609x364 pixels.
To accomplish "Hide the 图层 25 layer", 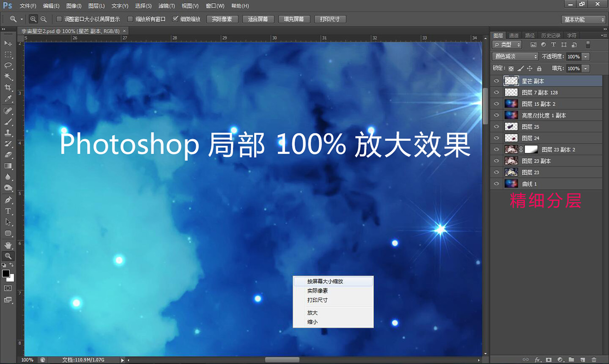I will click(x=497, y=126).
